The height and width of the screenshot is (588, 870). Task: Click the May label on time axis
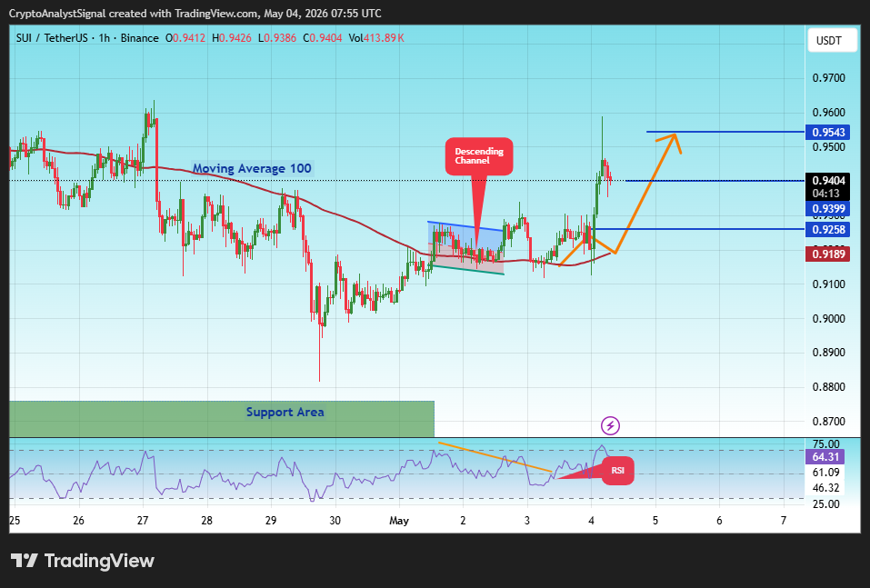[x=399, y=521]
